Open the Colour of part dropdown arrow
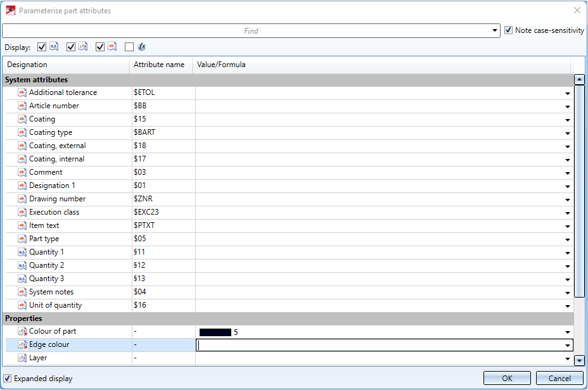588x390 pixels. coord(567,332)
